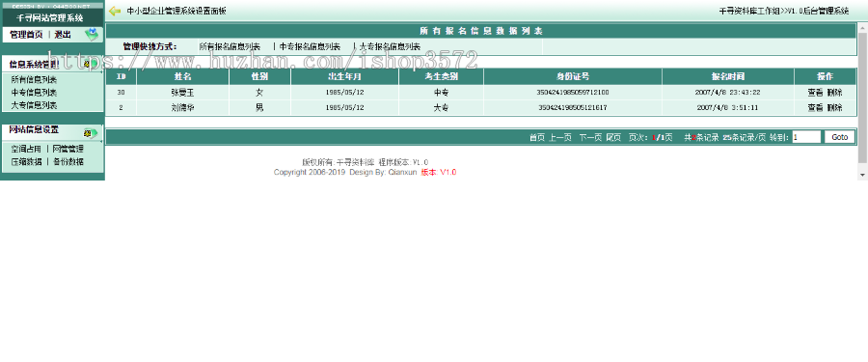Click 报名时间 column header
The image size is (868, 362).
click(728, 76)
